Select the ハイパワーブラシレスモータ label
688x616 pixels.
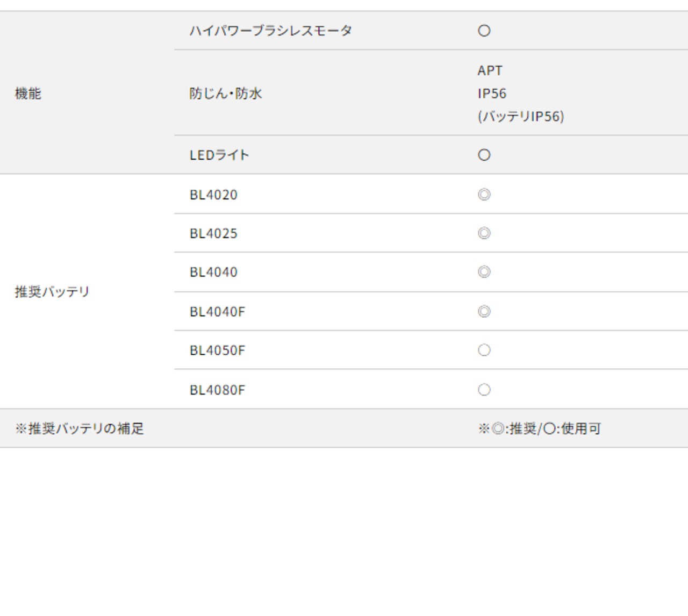click(x=270, y=31)
